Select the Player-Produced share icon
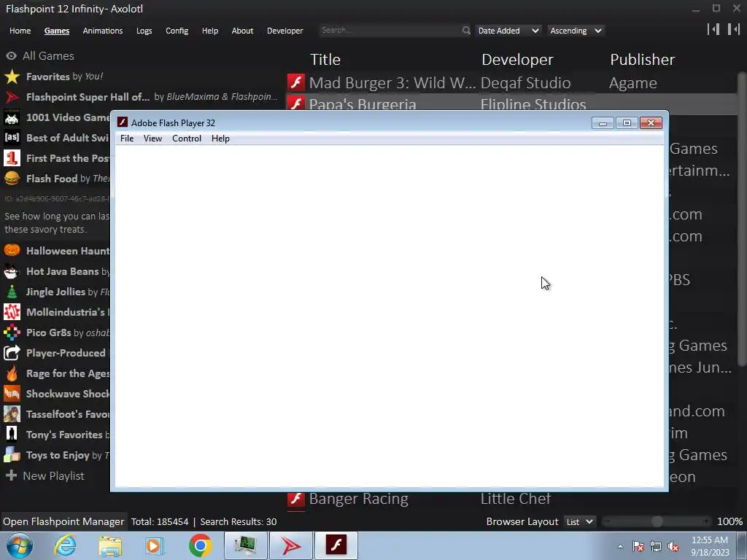The width and height of the screenshot is (747, 560). 12,353
